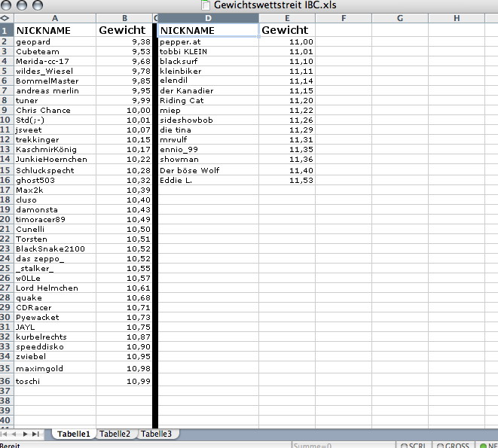Image resolution: width=498 pixels, height=448 pixels.
Task: Click the last sheet navigation arrow
Action: (36, 434)
